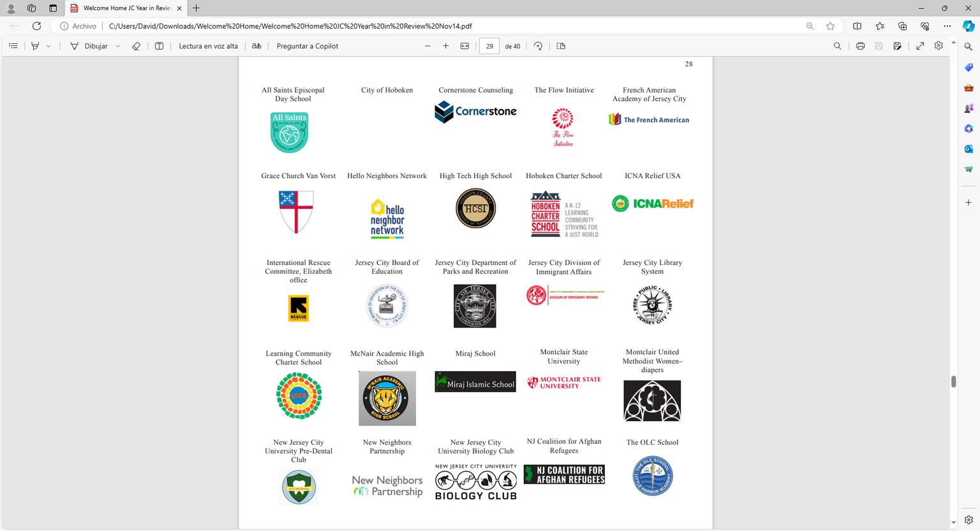Open Outlook in the sidebar
This screenshot has height=531, width=980.
click(x=969, y=149)
